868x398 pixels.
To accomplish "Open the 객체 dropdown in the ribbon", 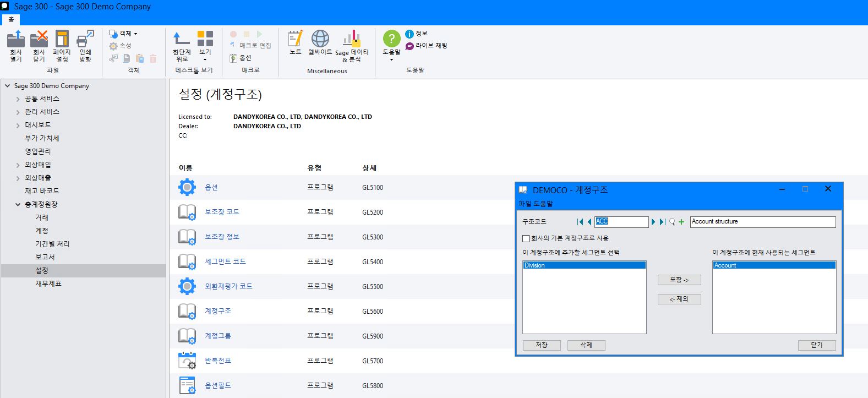I will [123, 34].
